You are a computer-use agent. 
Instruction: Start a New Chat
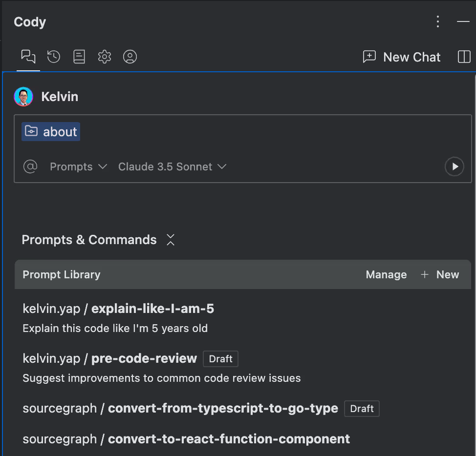(401, 57)
